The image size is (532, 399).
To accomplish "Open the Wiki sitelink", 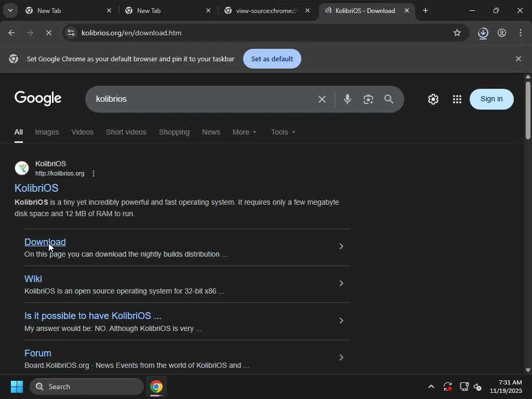I will (x=33, y=279).
